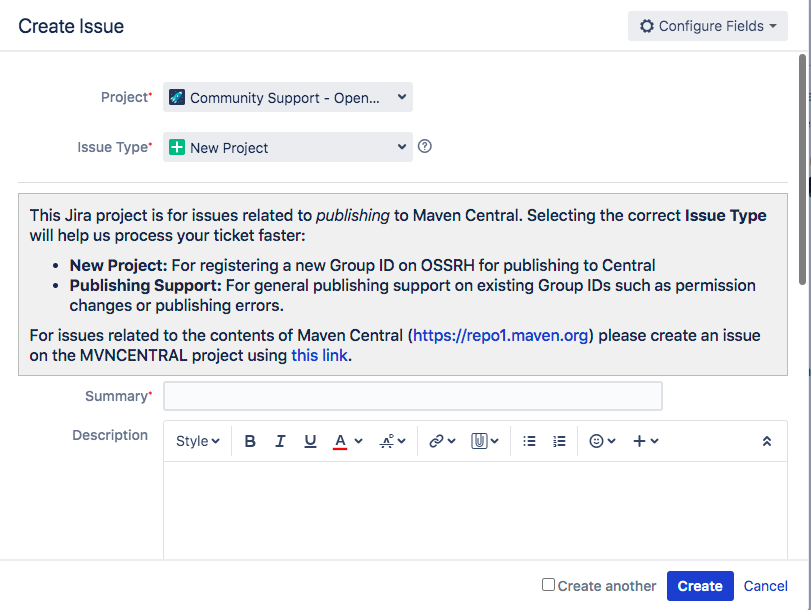Viewport: 811px width, 610px height.
Task: Open the 'this link' MVNCENTRAL hyperlink
Action: pyautogui.click(x=319, y=355)
